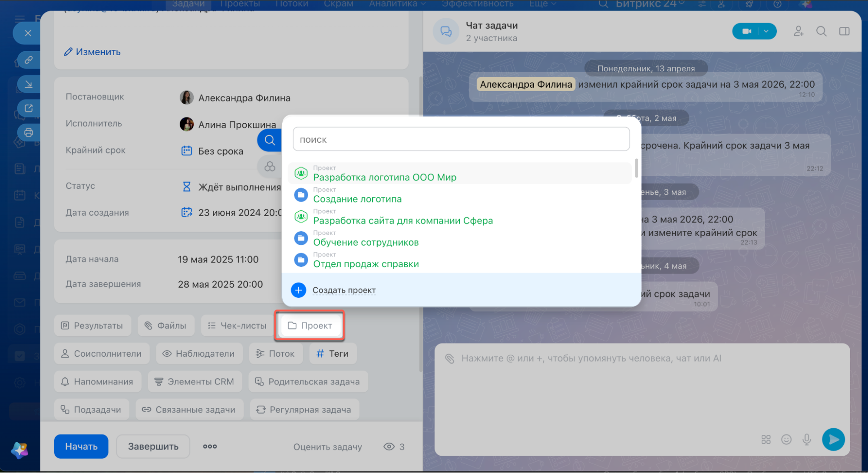Open the three-dots more actions menu
The image size is (868, 473).
click(210, 447)
